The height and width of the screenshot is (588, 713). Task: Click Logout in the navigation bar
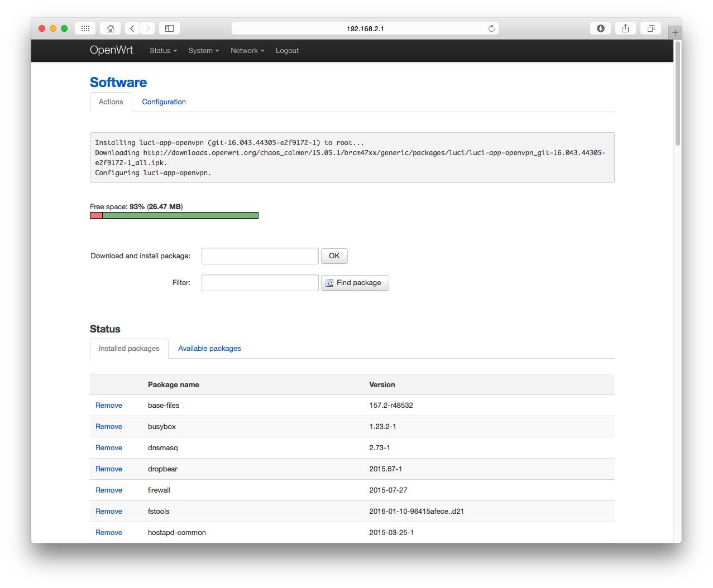(x=287, y=51)
